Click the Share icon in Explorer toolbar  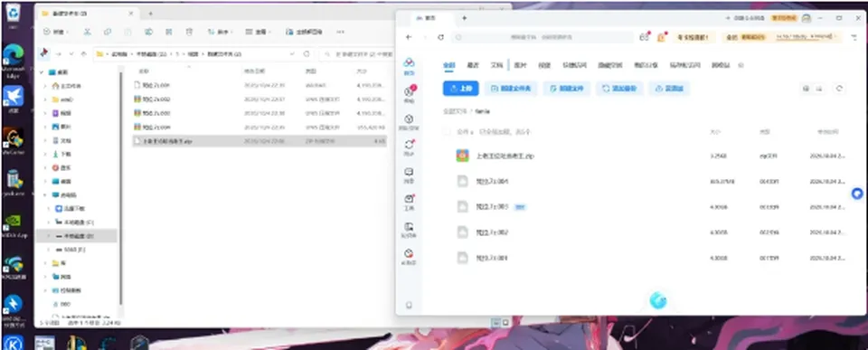tap(169, 33)
